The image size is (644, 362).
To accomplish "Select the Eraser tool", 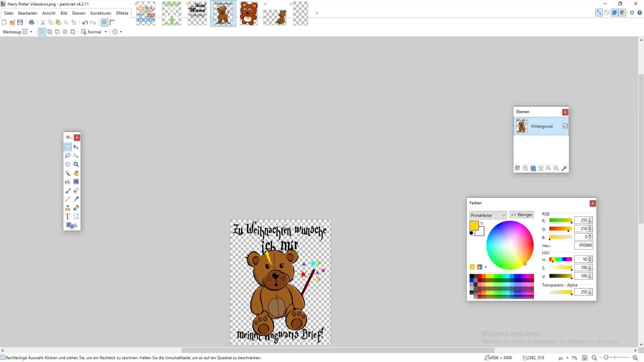I will point(76,190).
